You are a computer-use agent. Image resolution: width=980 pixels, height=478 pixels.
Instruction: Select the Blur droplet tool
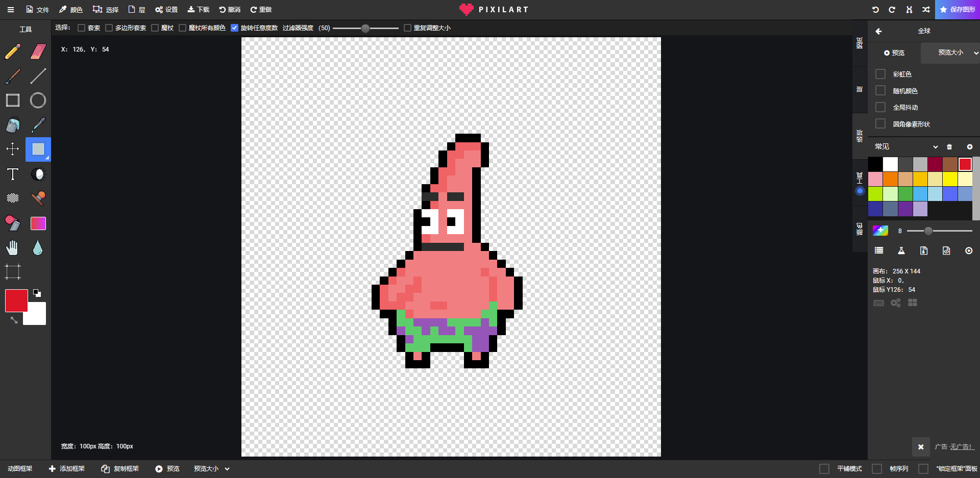[38, 248]
